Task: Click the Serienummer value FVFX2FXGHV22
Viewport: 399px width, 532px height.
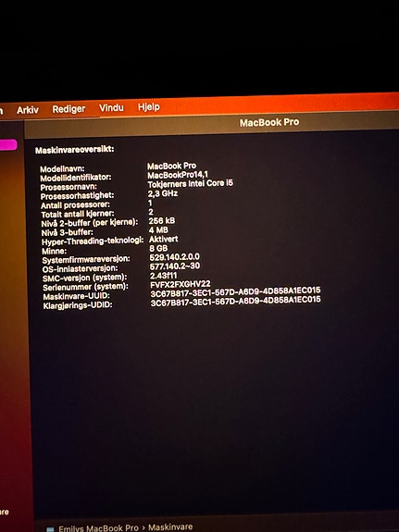Action: click(180, 284)
